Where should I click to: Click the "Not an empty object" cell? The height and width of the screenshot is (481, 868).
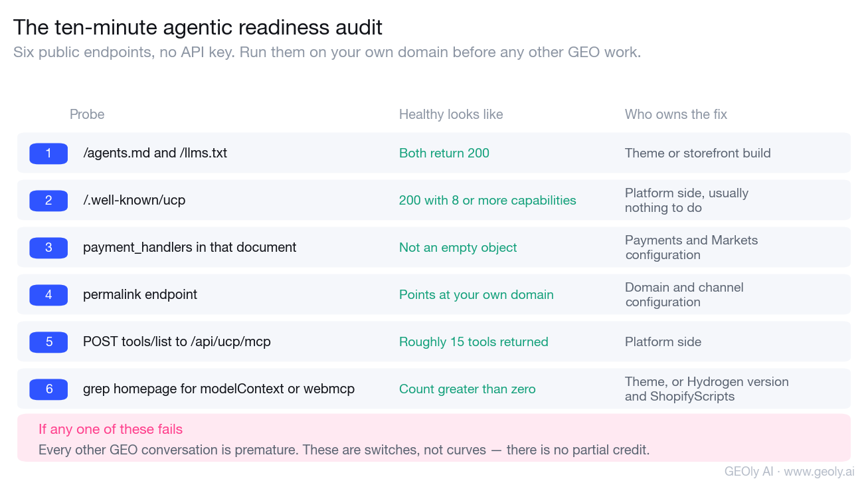pos(458,247)
